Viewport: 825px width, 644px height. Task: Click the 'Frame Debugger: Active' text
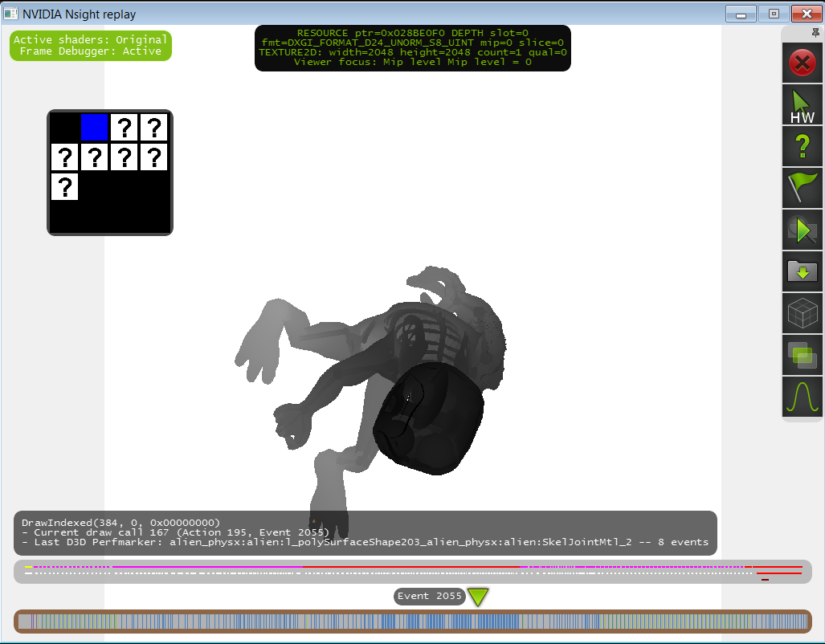[91, 51]
